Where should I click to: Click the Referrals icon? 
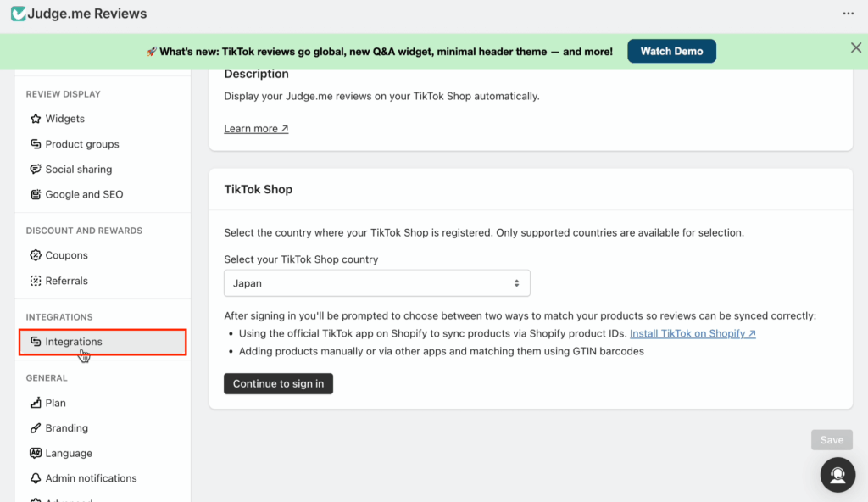pos(36,281)
